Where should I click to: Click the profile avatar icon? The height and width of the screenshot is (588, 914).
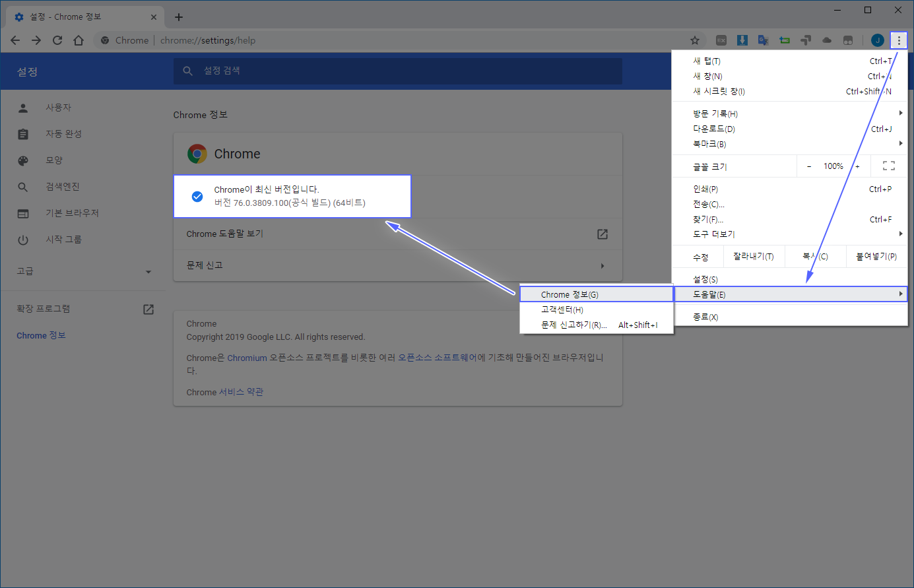[877, 40]
